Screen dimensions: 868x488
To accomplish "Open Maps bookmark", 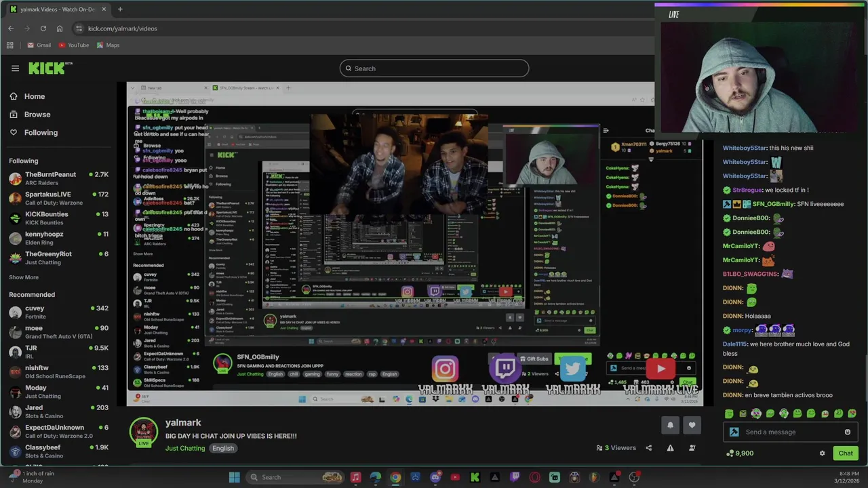I will [x=108, y=45].
